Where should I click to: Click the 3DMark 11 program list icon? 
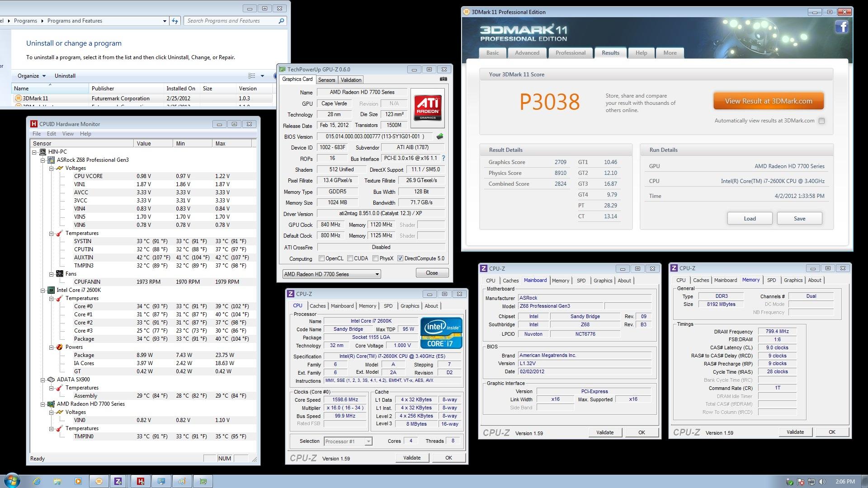tap(19, 98)
